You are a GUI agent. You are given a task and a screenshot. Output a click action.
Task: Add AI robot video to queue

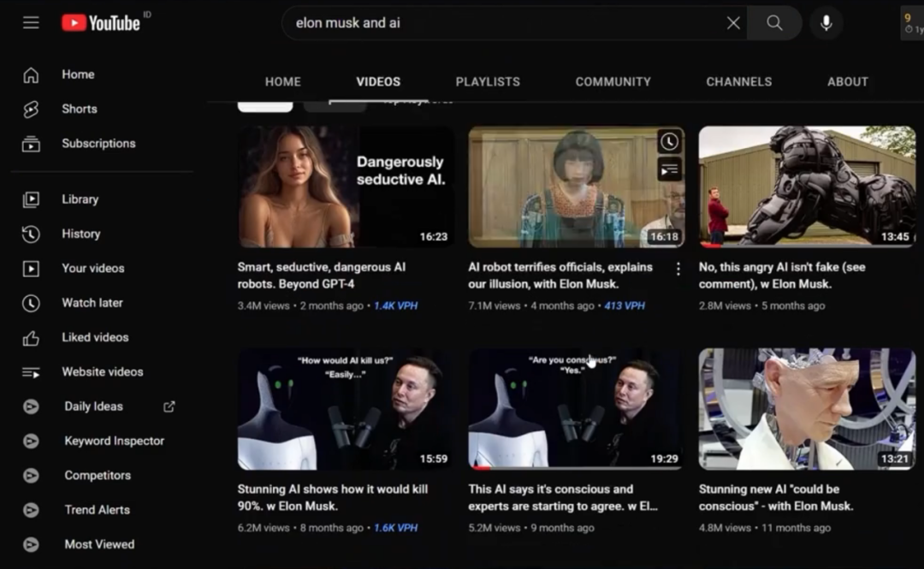[669, 170]
